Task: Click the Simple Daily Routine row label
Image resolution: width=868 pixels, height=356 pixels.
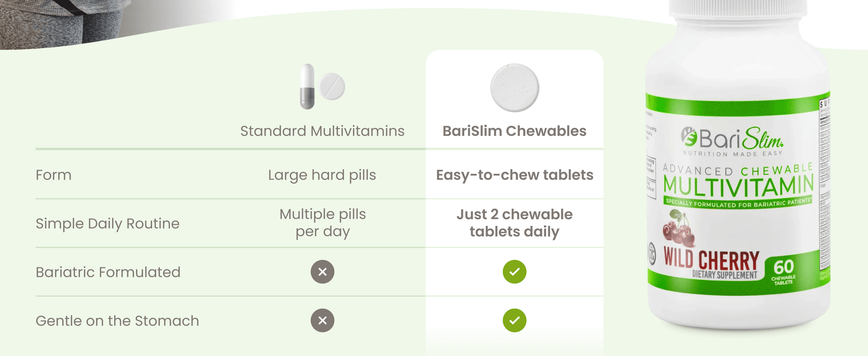Action: [x=108, y=223]
